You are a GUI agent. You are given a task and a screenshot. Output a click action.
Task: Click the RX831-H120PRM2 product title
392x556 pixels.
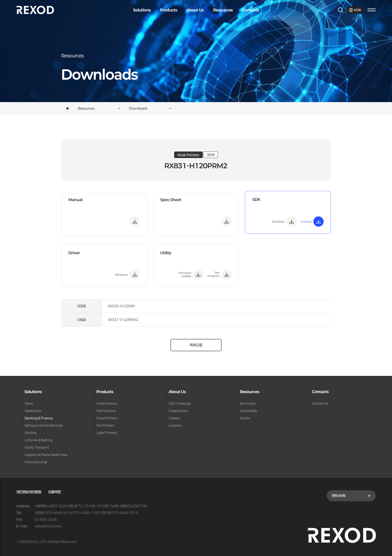tap(196, 166)
